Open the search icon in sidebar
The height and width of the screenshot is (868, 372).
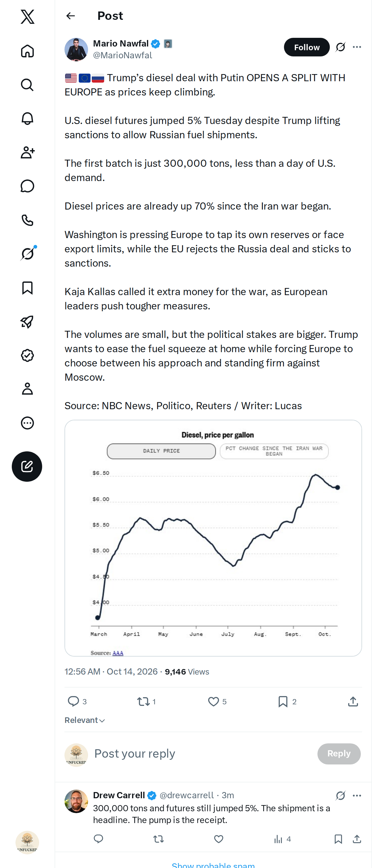tap(27, 85)
